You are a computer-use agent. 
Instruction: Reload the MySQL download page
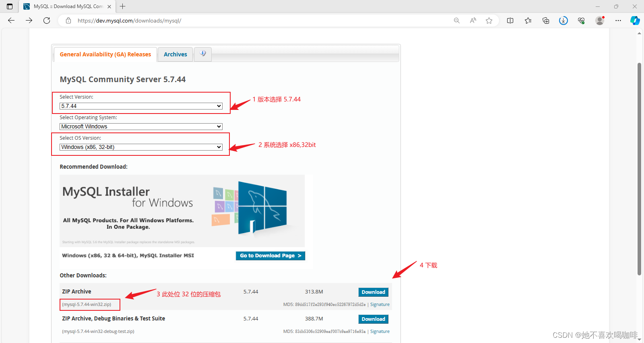47,21
